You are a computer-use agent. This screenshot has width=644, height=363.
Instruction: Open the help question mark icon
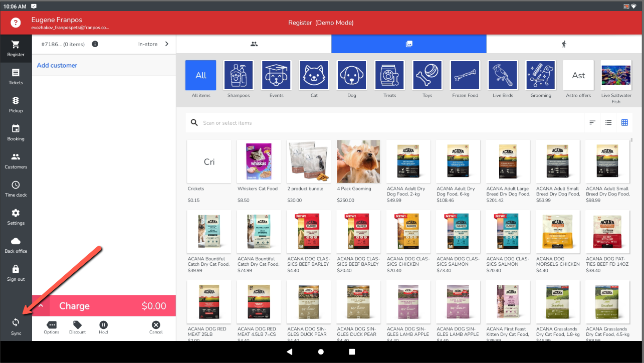point(16,23)
